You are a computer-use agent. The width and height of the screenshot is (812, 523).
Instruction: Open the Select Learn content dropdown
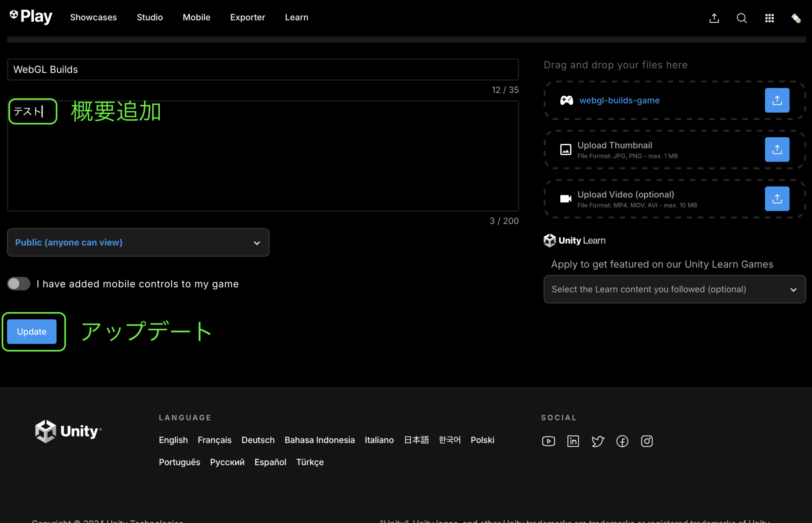[674, 289]
